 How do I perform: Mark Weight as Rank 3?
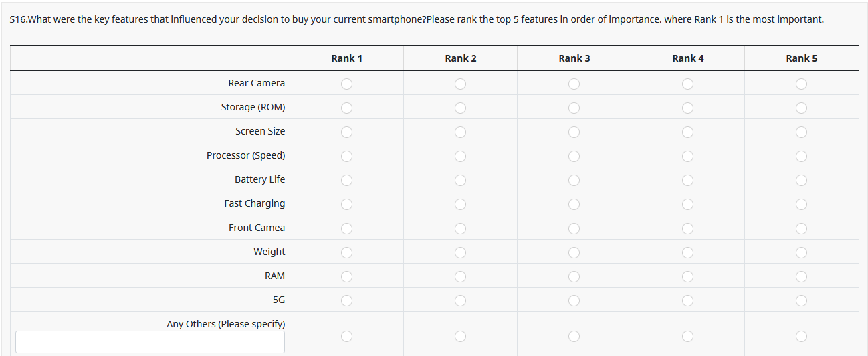574,252
